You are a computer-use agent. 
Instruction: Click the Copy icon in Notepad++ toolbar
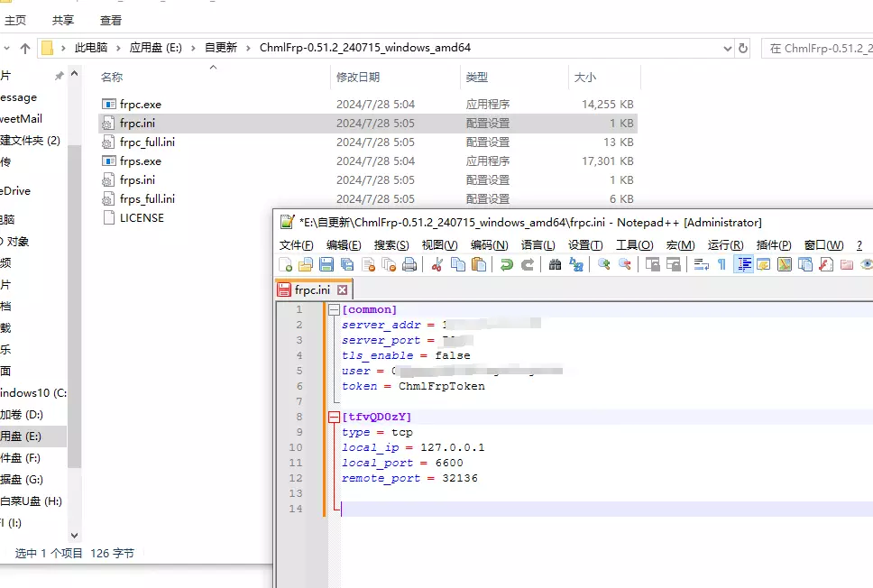pyautogui.click(x=457, y=264)
